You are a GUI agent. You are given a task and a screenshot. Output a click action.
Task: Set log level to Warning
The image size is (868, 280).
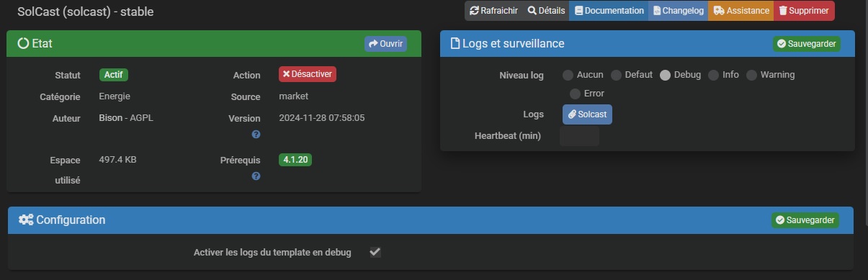point(751,75)
